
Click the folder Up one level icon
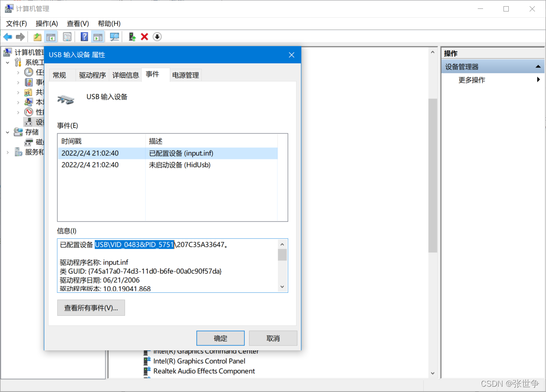click(x=38, y=37)
